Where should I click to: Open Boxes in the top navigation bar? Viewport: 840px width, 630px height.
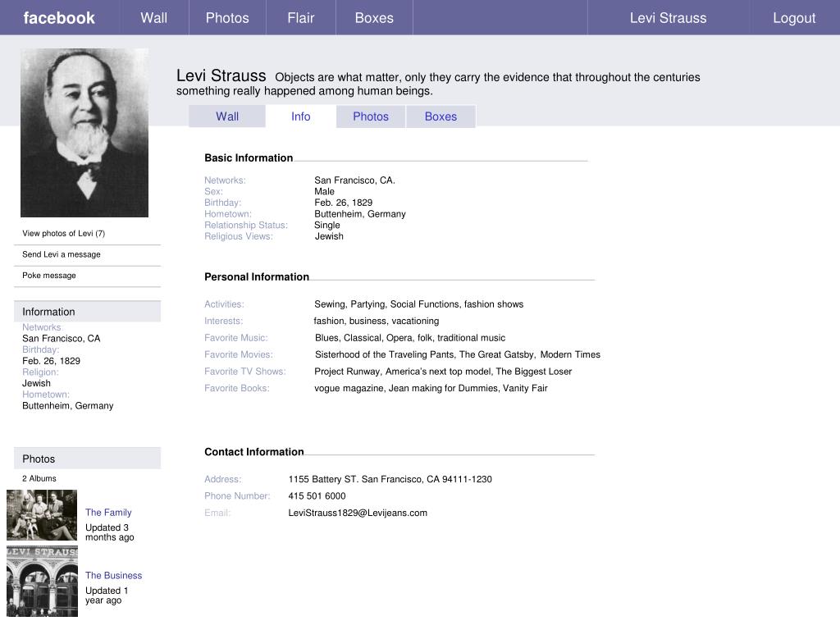(x=374, y=18)
